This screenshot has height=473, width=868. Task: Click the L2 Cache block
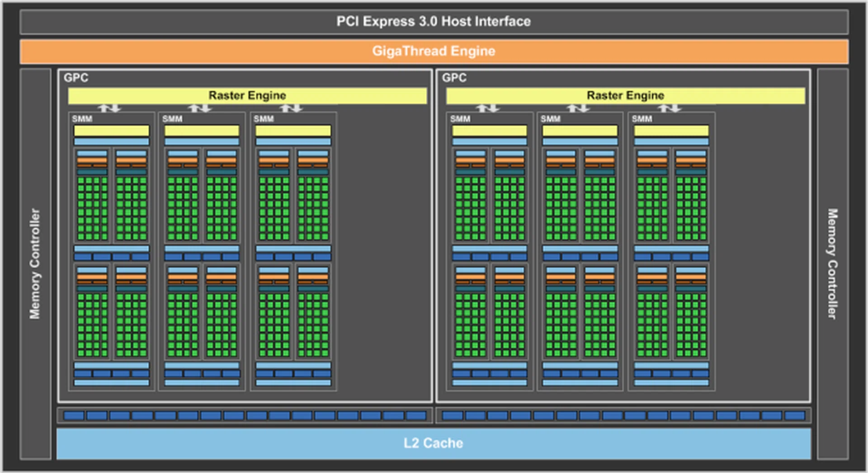pyautogui.click(x=434, y=443)
